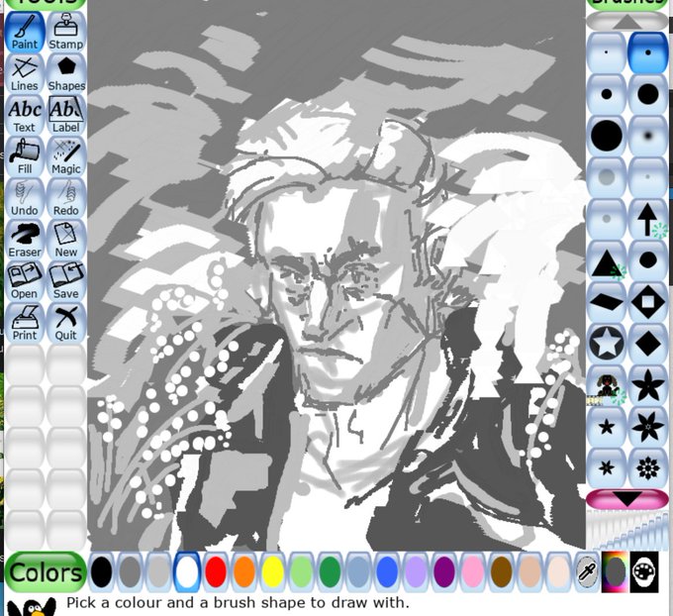
Task: Print the current picture
Action: click(25, 323)
